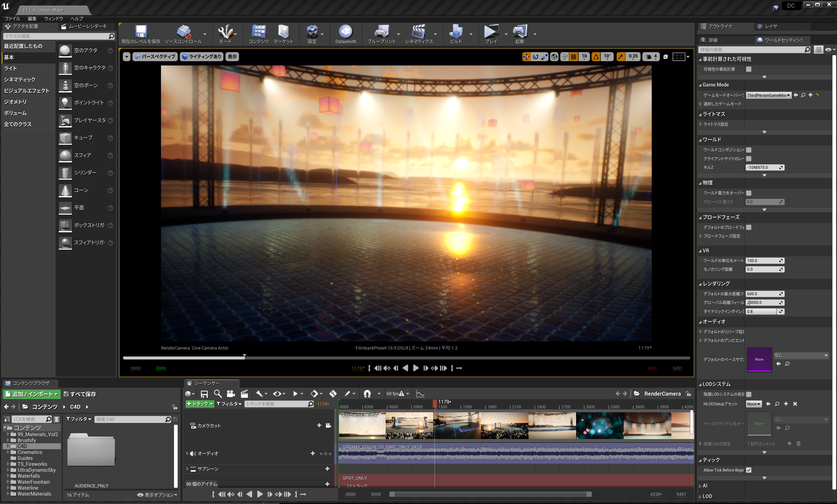Click the 追加/インポート button
The height and width of the screenshot is (504, 837).
click(31, 394)
